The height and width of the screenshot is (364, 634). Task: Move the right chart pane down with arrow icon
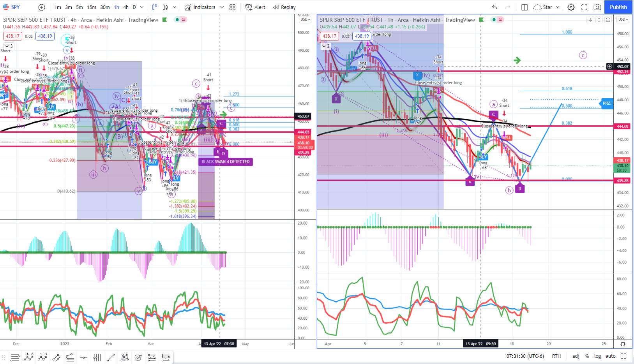(x=590, y=20)
